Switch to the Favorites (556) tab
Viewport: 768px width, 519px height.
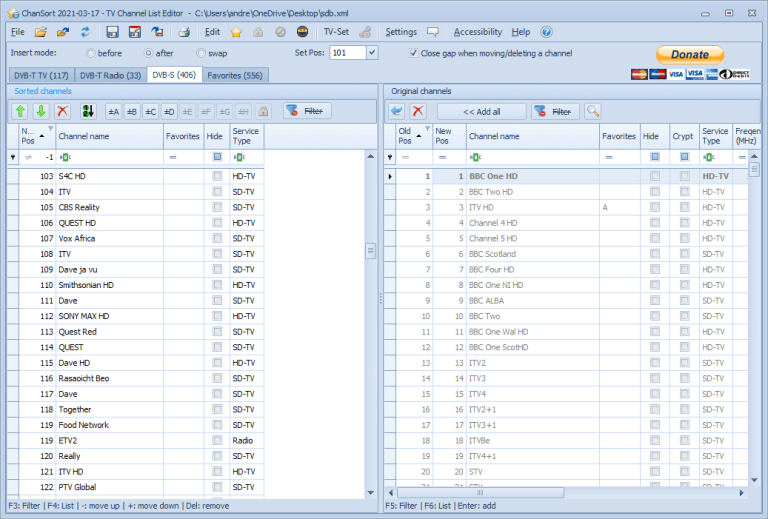234,75
